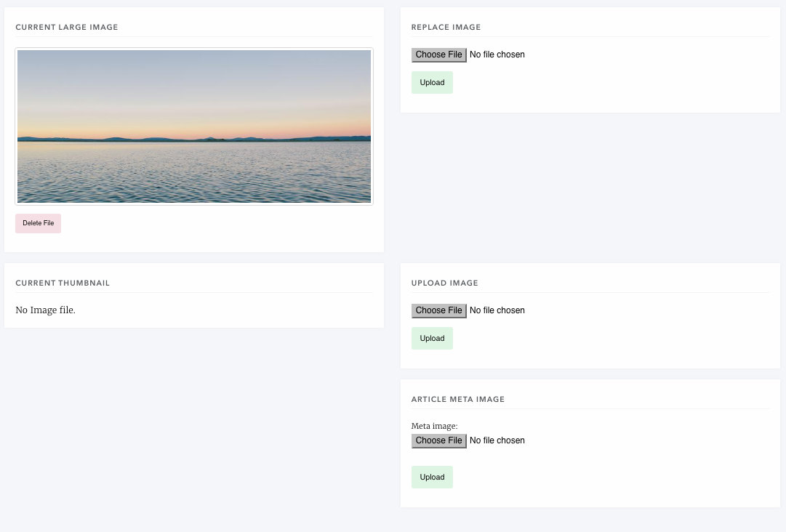Image resolution: width=786 pixels, height=532 pixels.
Task: Select the Current Thumbnail heading
Action: [63, 283]
